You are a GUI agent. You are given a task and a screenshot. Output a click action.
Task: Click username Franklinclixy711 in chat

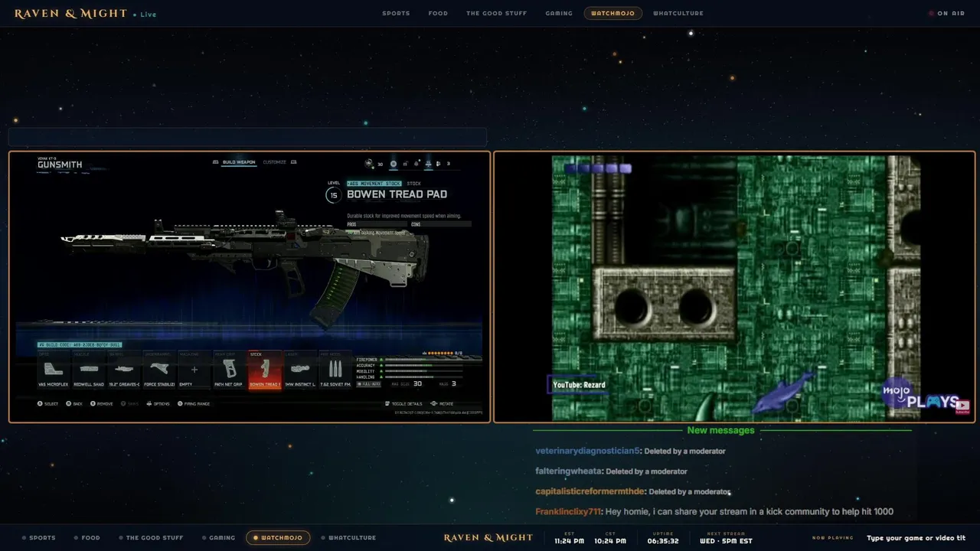coord(567,511)
